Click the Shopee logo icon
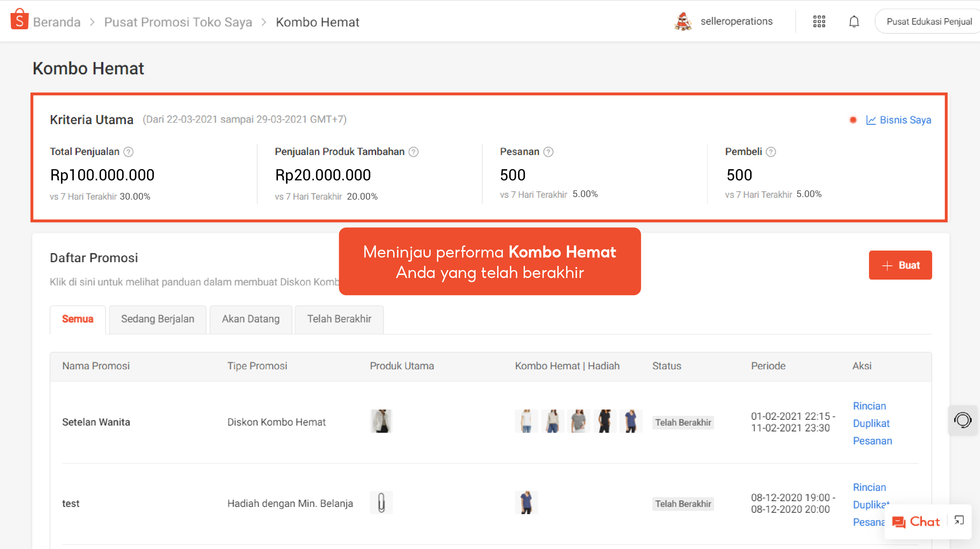The width and height of the screenshot is (980, 549). (x=20, y=20)
